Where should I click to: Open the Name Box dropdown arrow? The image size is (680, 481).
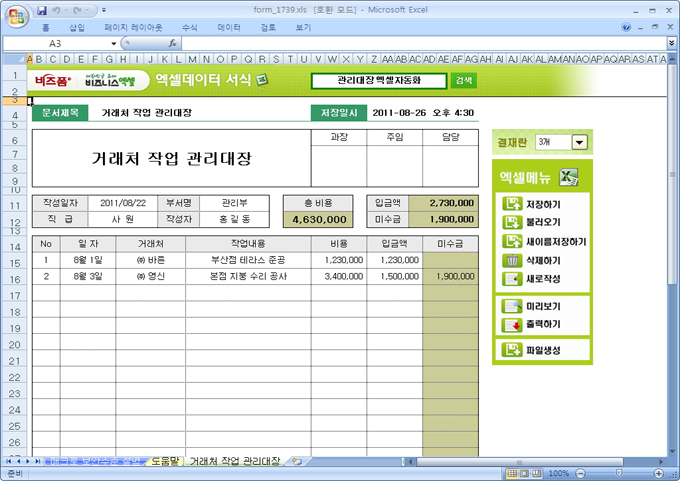(x=114, y=43)
